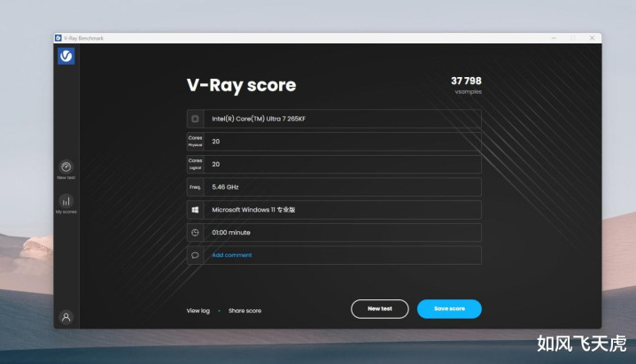This screenshot has width=636, height=364.
Task: Close the V-Ray Benchmark window
Action: click(x=592, y=38)
